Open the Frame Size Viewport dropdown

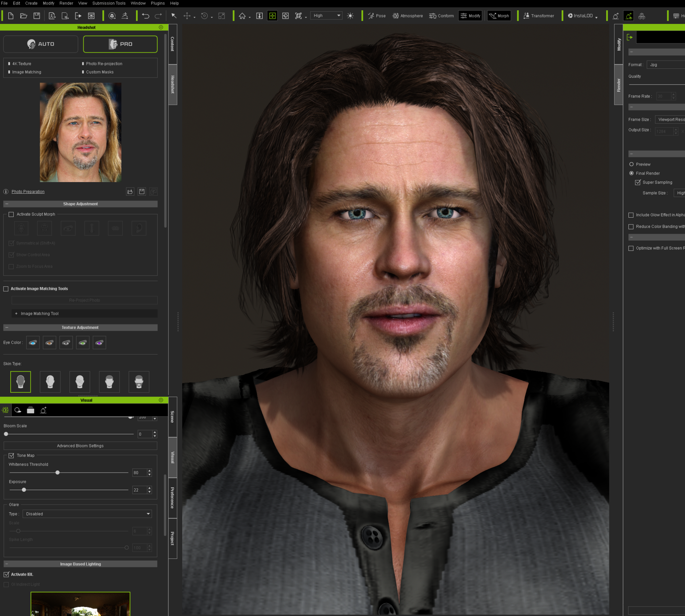670,119
